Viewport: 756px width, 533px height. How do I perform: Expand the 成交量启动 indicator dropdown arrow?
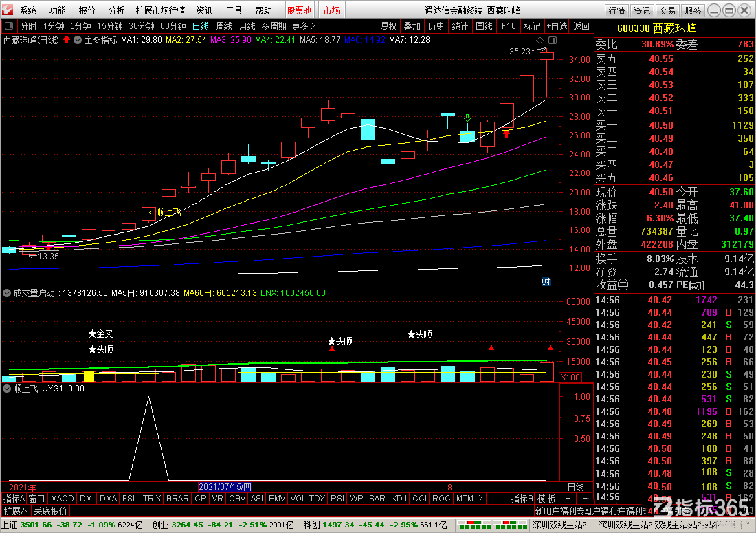coord(7,293)
